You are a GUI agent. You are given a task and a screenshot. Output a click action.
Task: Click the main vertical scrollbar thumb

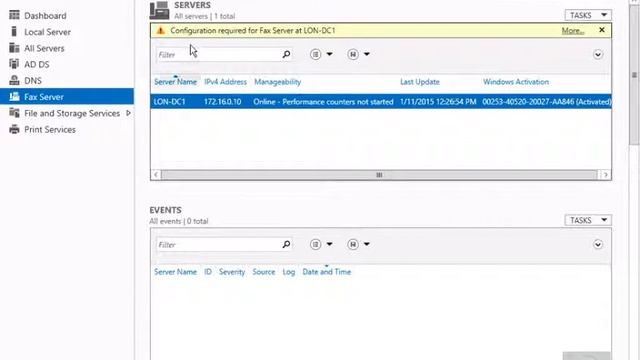coord(634,75)
